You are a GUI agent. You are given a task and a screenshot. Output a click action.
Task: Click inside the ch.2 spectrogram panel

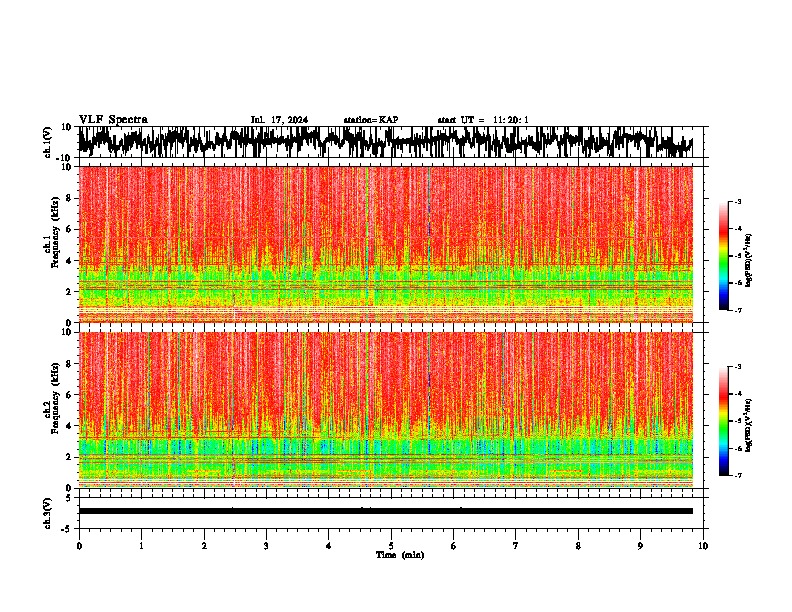(386, 410)
